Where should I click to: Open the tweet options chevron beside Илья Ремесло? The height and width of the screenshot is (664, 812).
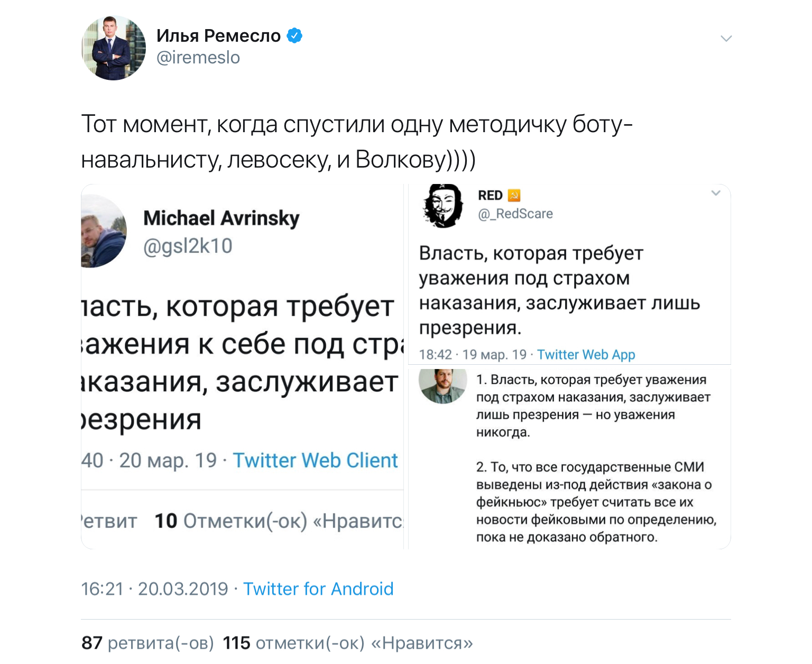tap(726, 39)
